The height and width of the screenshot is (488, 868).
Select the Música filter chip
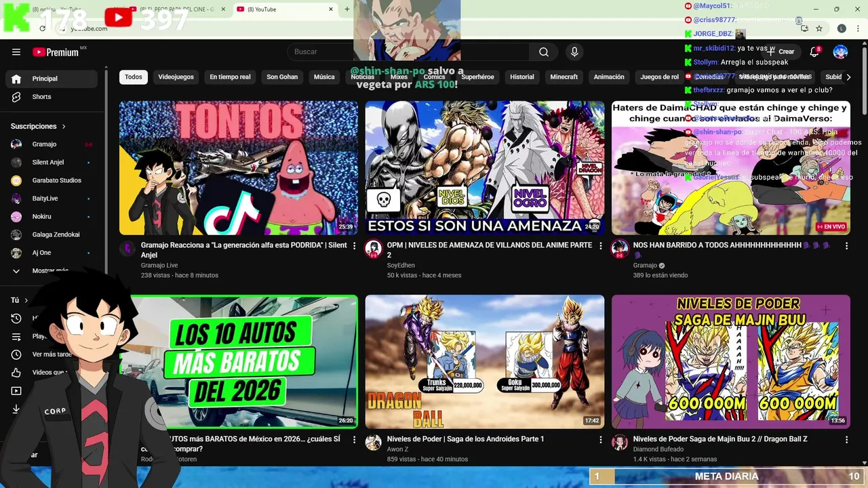[x=324, y=77]
